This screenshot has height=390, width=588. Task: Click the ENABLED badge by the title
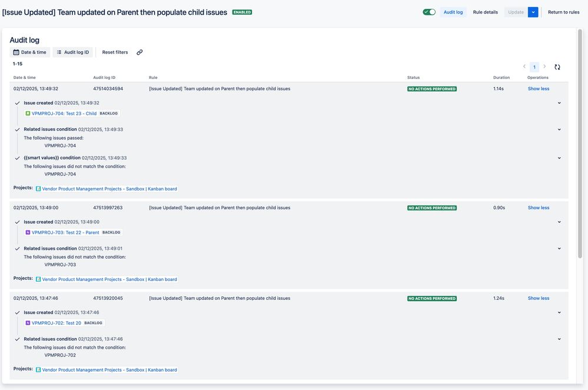[x=242, y=12]
